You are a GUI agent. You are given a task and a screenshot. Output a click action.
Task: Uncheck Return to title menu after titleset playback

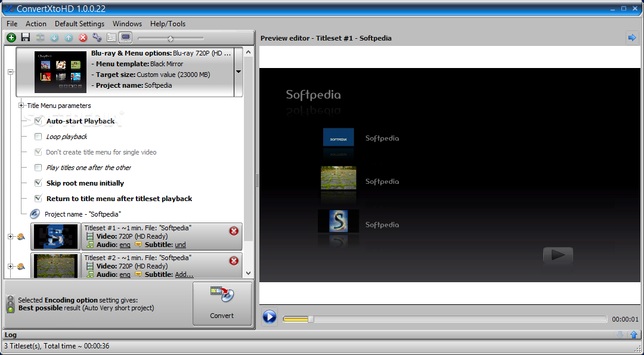point(38,199)
